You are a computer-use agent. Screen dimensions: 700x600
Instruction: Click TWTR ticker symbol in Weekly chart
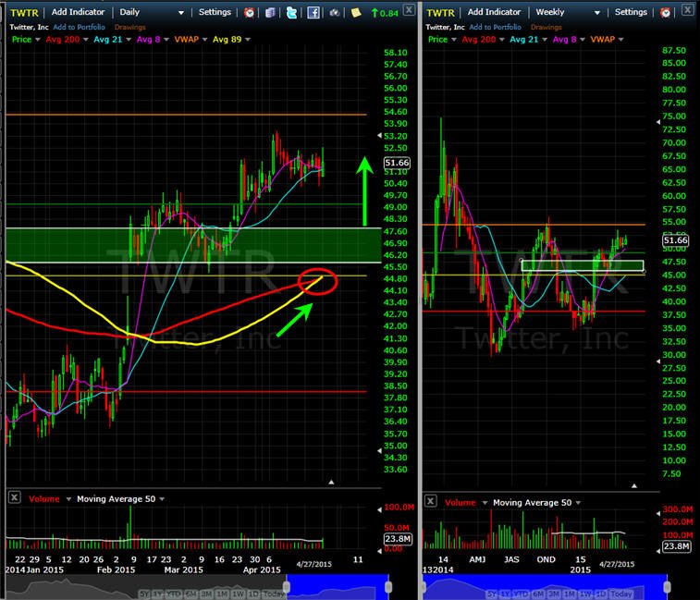440,13
